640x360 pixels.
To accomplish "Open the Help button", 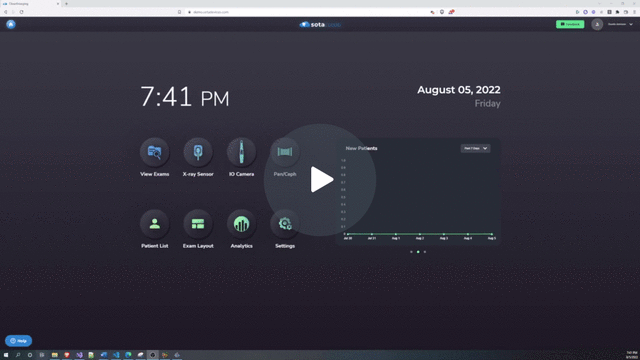I will pyautogui.click(x=18, y=340).
